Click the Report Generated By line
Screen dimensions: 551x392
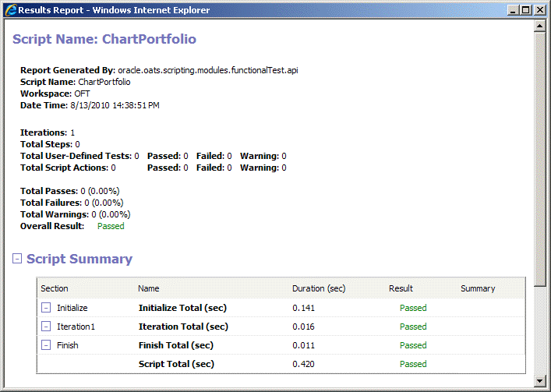point(159,70)
